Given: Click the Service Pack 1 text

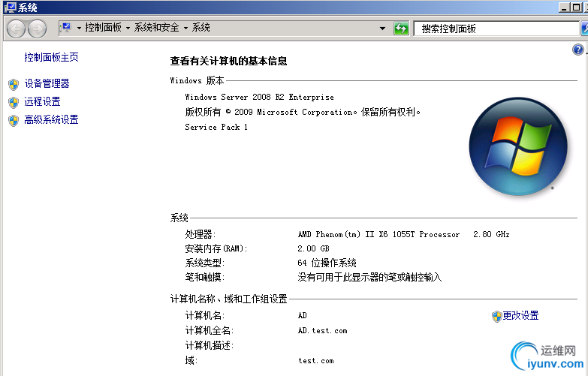Looking at the screenshot, I should tap(216, 127).
